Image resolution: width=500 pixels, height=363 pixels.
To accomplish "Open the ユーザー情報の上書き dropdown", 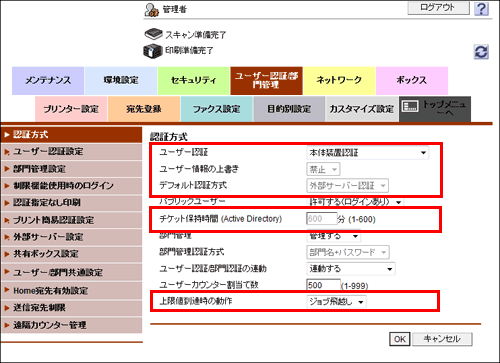I will tap(323, 169).
